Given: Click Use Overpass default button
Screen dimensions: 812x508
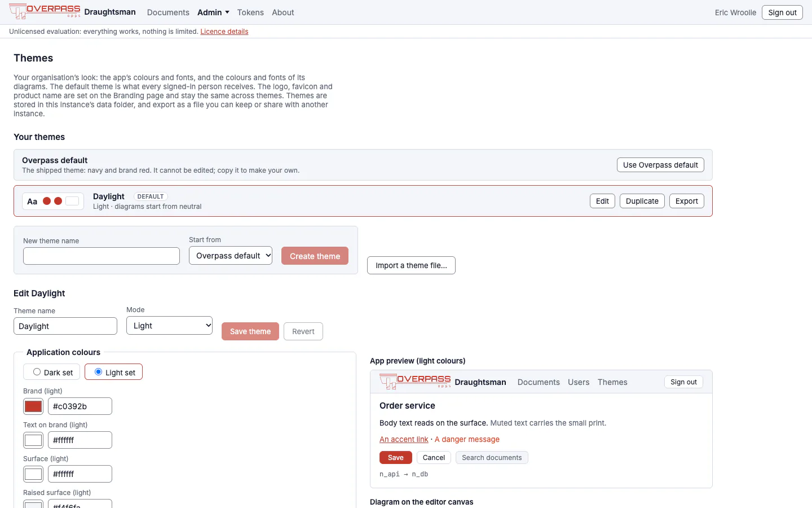Looking at the screenshot, I should click(660, 165).
